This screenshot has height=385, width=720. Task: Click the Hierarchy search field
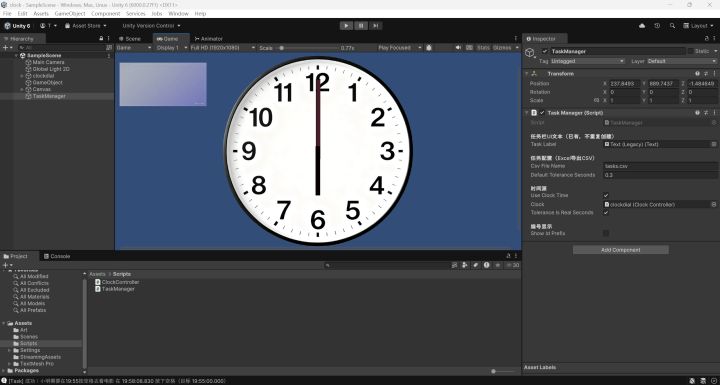click(x=61, y=47)
